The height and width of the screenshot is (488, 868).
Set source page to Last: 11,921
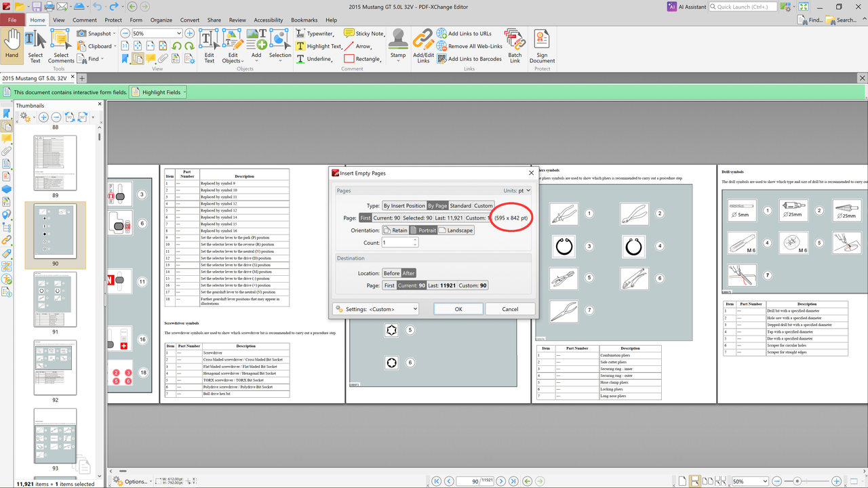449,218
